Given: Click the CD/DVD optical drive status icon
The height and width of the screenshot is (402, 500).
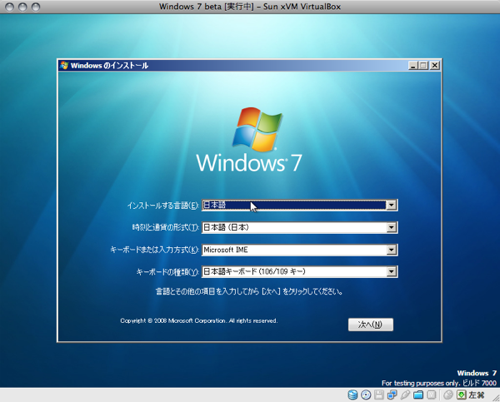Looking at the screenshot, I should (x=366, y=395).
